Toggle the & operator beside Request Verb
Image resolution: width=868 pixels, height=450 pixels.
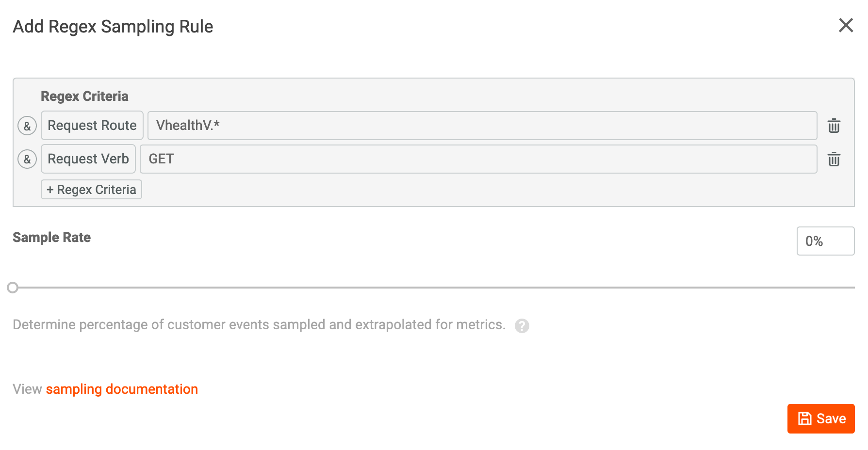(x=27, y=159)
